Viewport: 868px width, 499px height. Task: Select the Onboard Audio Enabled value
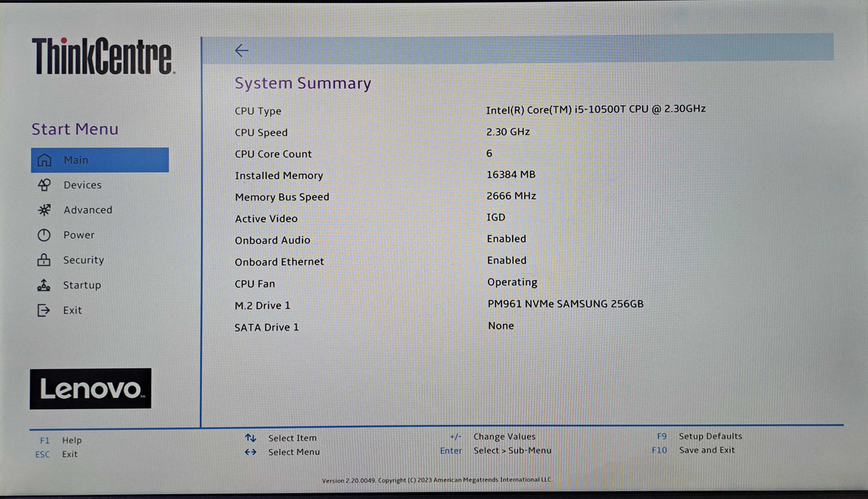click(x=506, y=239)
